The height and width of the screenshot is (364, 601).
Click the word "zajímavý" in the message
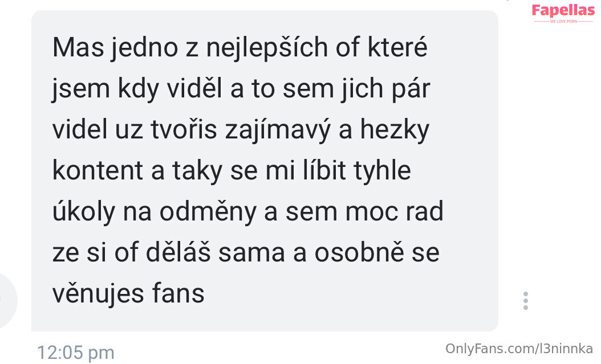click(x=277, y=130)
